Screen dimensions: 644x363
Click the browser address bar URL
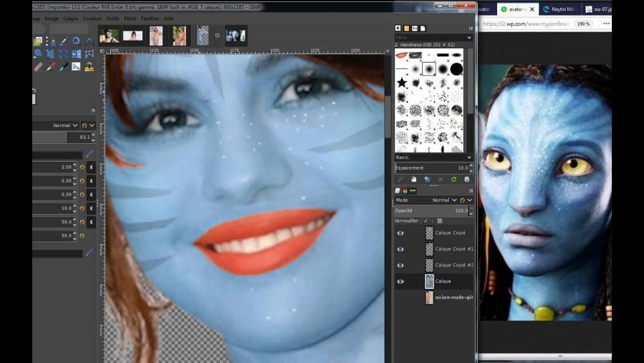(x=526, y=24)
